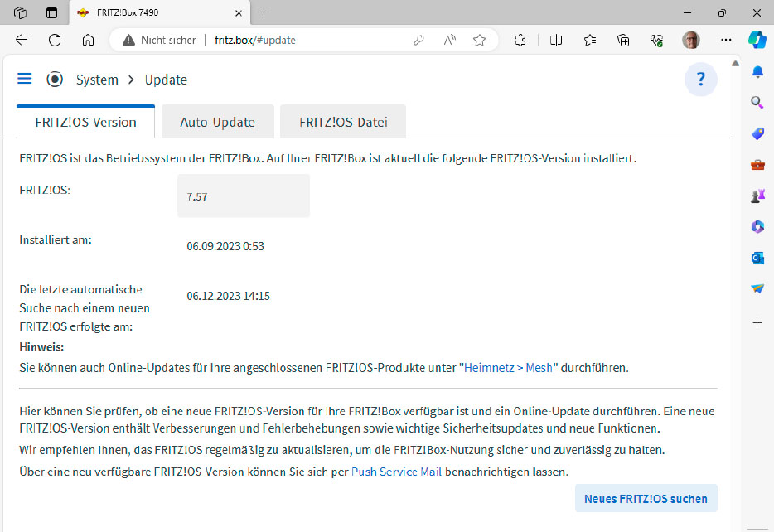Open Copilot from the sidebar

757,39
